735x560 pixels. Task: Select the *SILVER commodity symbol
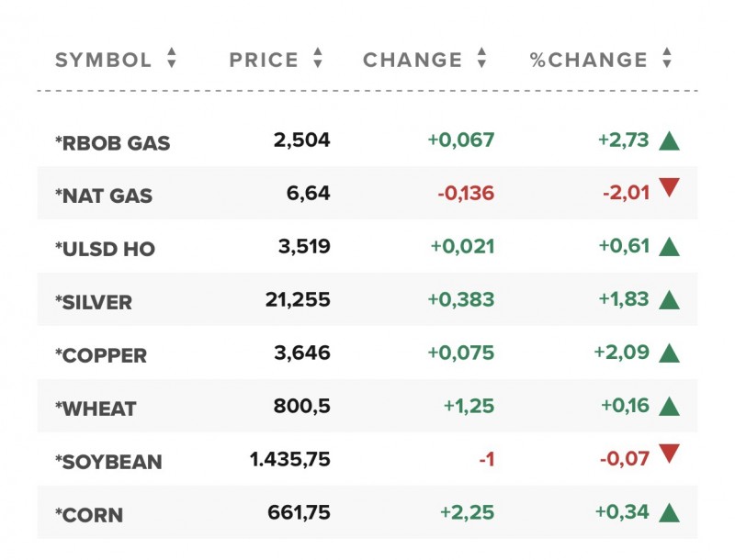click(x=94, y=302)
